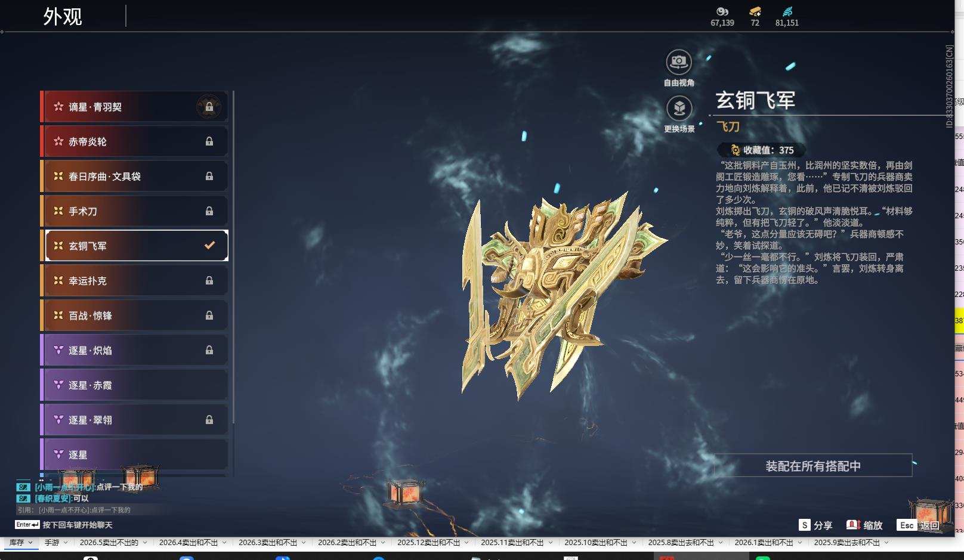Click the Enter key chat icon
Image resolution: width=964 pixels, height=560 pixels.
(27, 525)
